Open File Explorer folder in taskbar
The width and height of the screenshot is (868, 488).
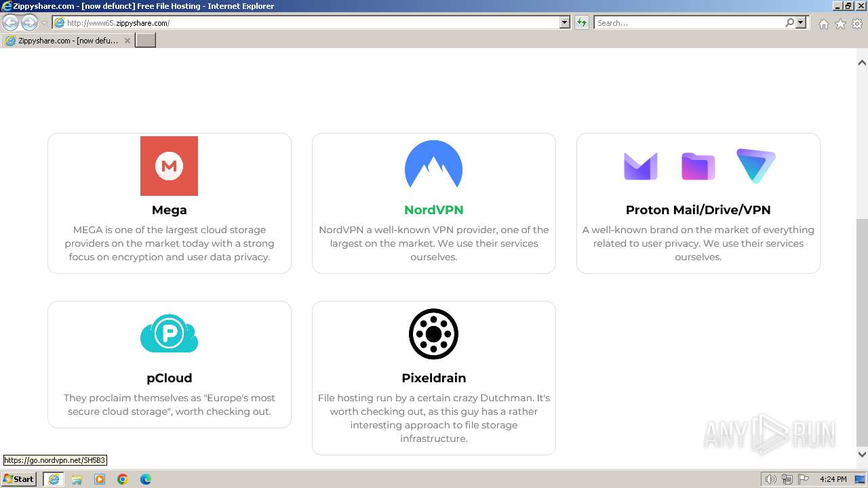pyautogui.click(x=77, y=479)
